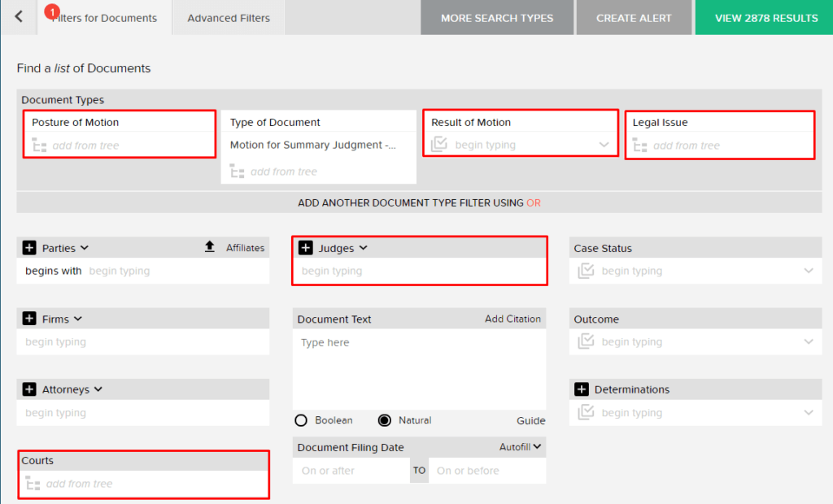Click checklist icon in Case Status field

[586, 271]
